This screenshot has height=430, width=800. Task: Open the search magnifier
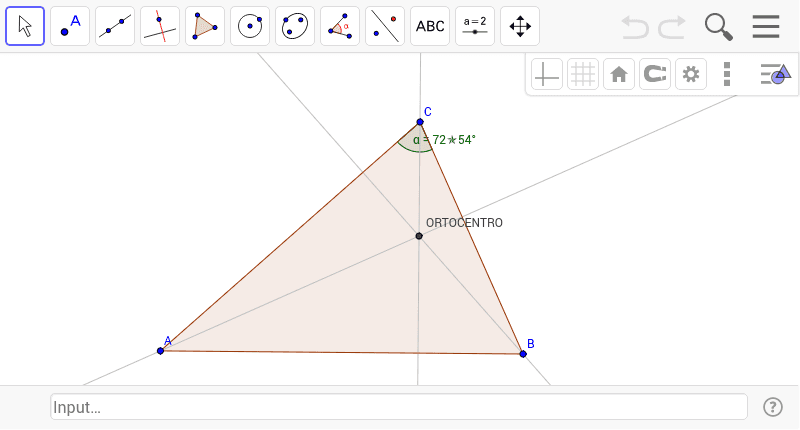tap(718, 27)
